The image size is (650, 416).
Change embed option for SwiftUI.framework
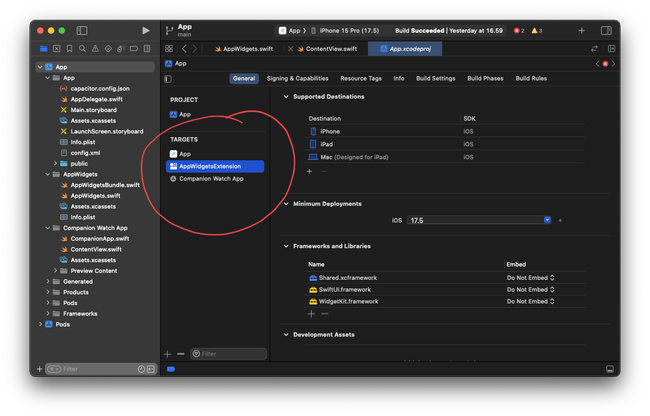[530, 290]
